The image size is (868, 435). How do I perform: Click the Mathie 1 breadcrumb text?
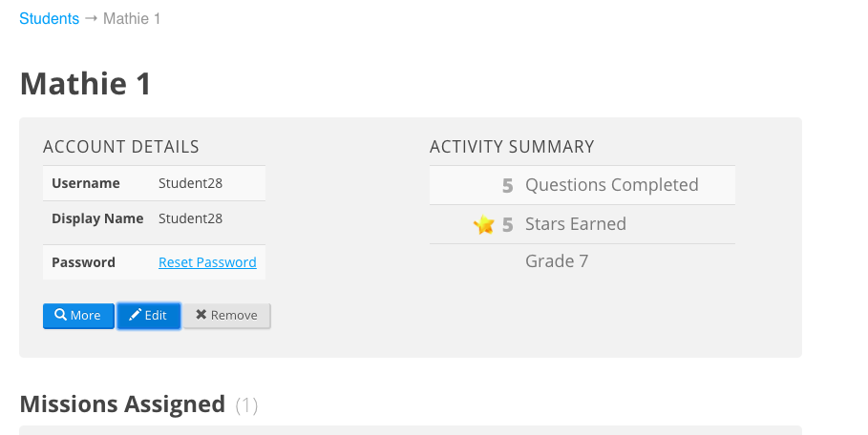pyautogui.click(x=132, y=19)
